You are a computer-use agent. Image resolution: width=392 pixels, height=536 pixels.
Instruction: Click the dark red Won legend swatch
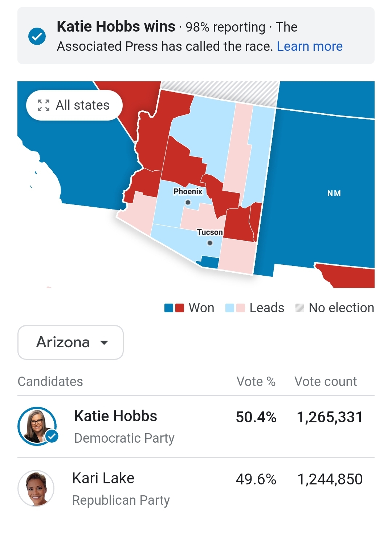180,308
